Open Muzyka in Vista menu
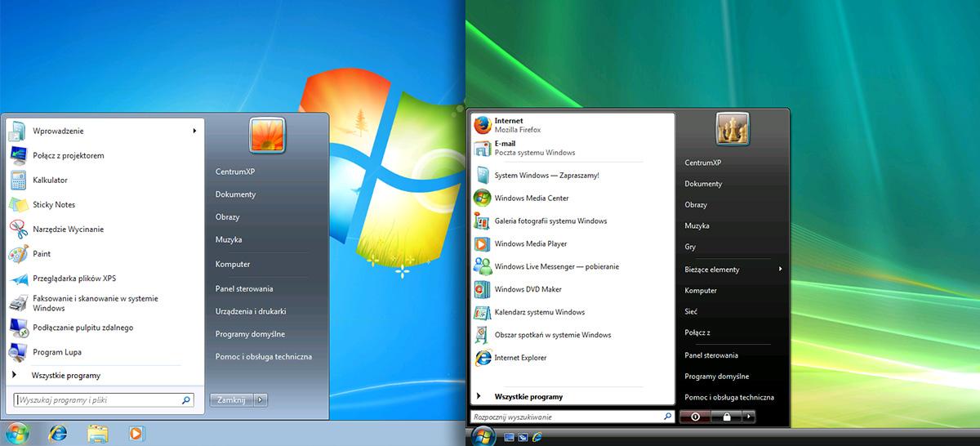This screenshot has height=446, width=980. coord(697,225)
